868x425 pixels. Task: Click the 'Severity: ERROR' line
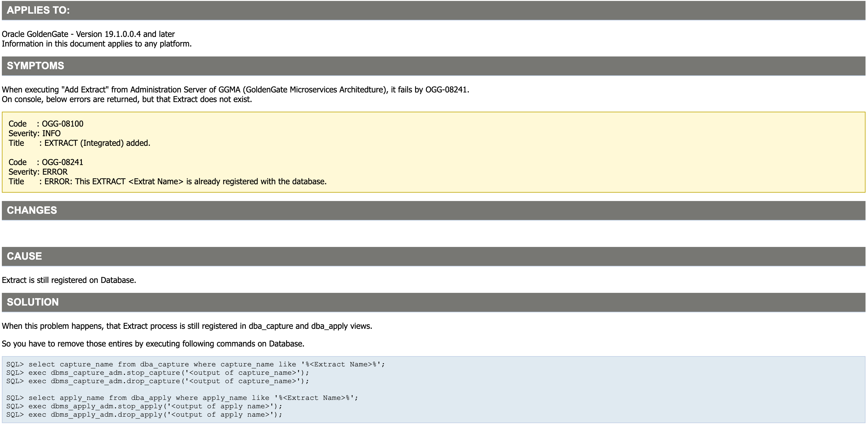tap(38, 172)
